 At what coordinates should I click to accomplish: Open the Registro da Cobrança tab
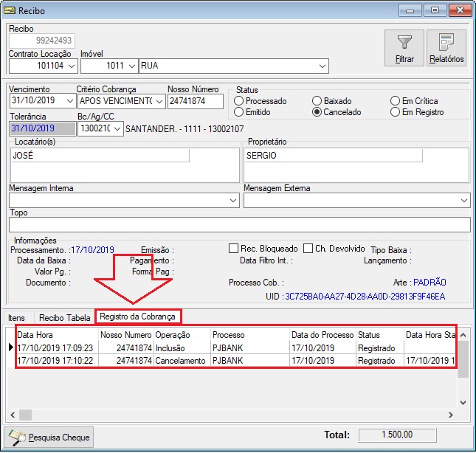coord(139,317)
